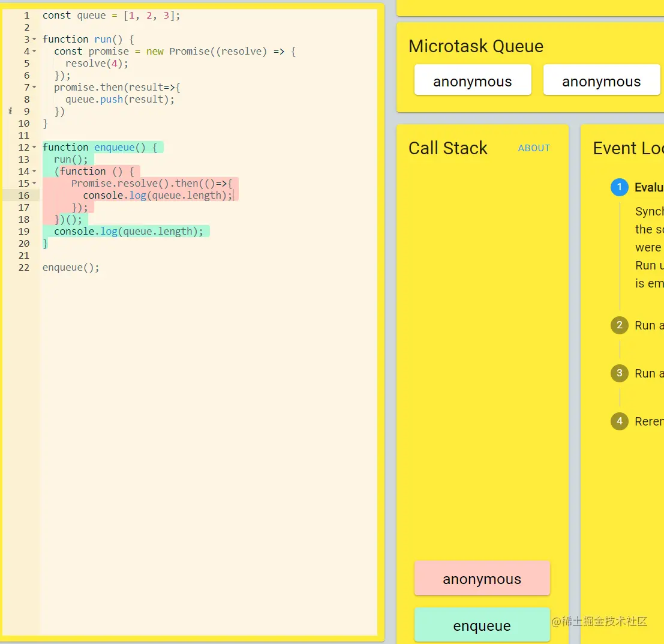Select the second anonymous microtask card
This screenshot has width=664, height=644.
(x=602, y=80)
